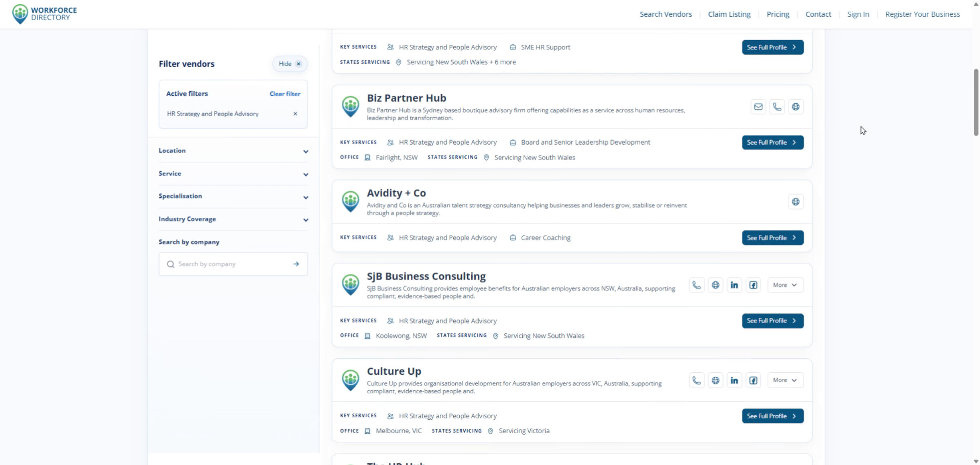Visit Avidity + Co website globe icon
The width and height of the screenshot is (980, 465).
[x=796, y=202]
